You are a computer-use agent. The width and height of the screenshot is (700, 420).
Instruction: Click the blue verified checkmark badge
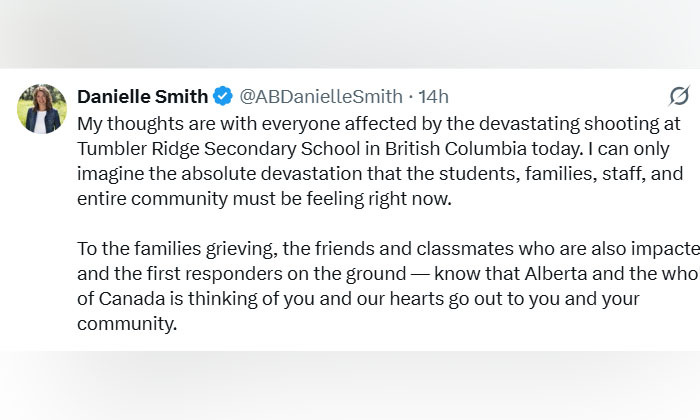222,96
